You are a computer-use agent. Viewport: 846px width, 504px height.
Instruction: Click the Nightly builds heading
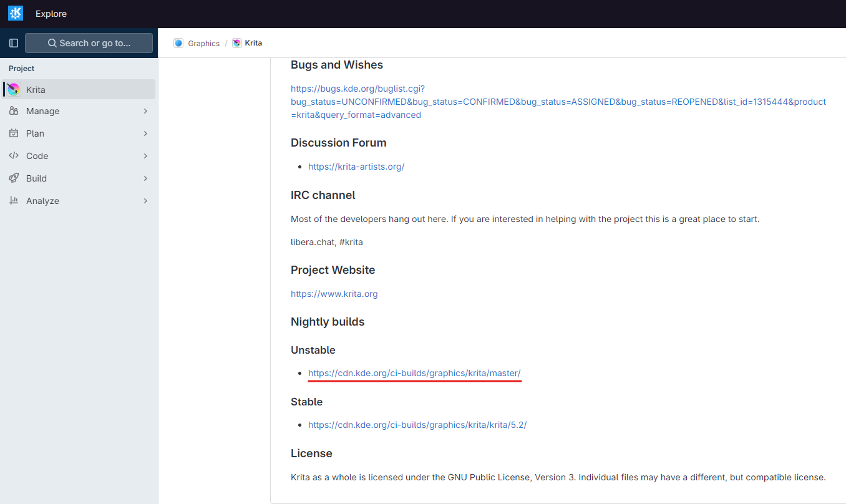click(x=328, y=322)
